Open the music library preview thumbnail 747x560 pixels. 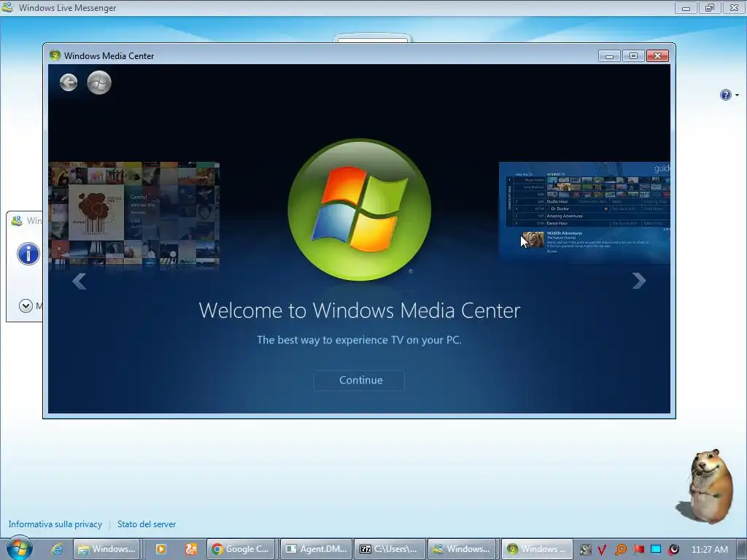(134, 215)
